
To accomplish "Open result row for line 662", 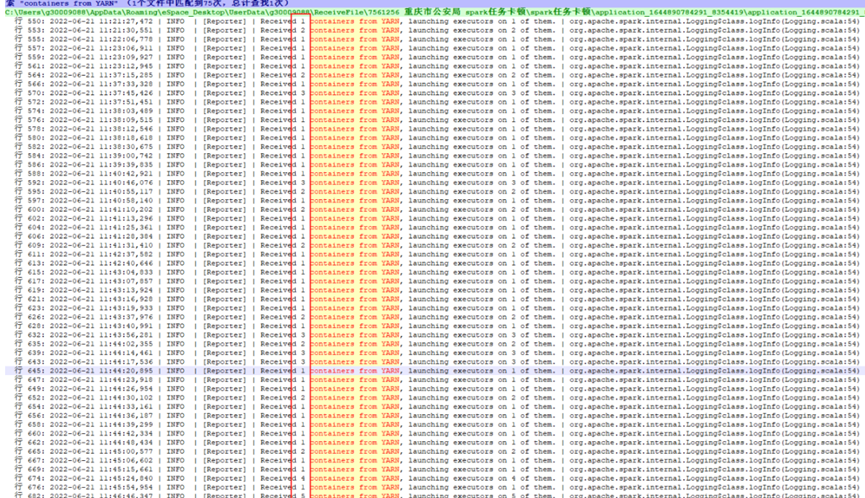I will pos(435,442).
